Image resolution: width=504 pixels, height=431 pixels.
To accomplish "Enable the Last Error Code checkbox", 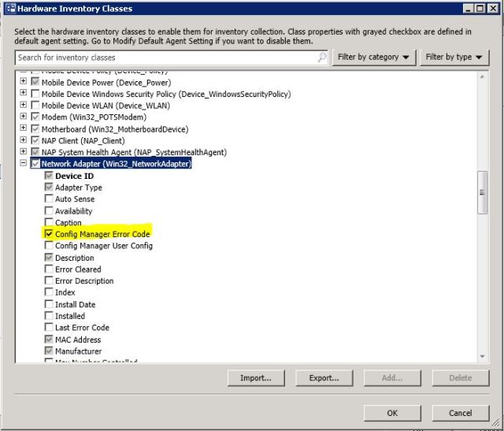I will click(x=49, y=328).
